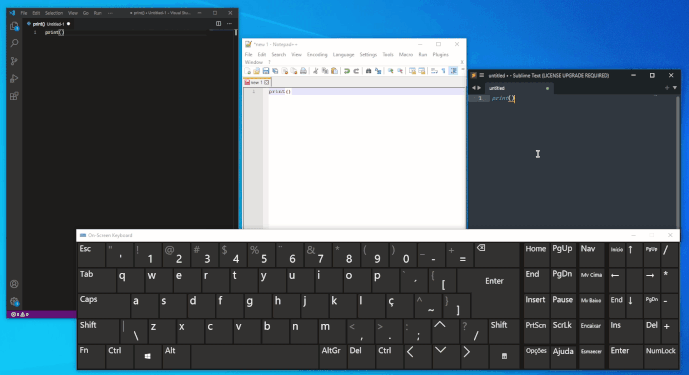Open Language menu in Notepad++
Image resolution: width=689 pixels, height=375 pixels.
coord(343,55)
